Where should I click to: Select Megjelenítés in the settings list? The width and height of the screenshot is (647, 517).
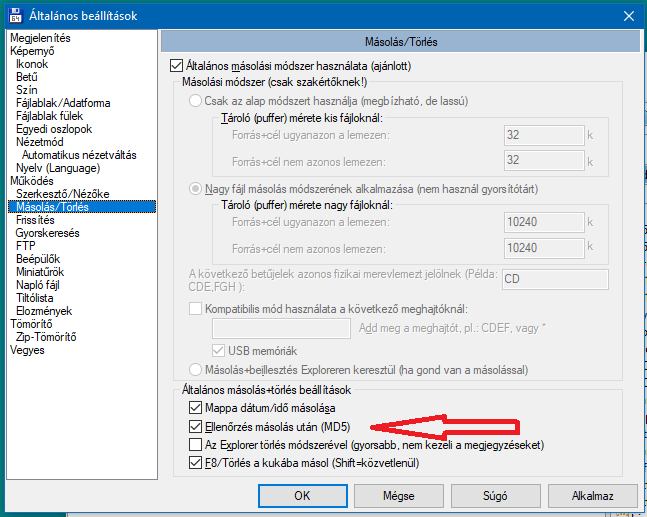coord(40,37)
